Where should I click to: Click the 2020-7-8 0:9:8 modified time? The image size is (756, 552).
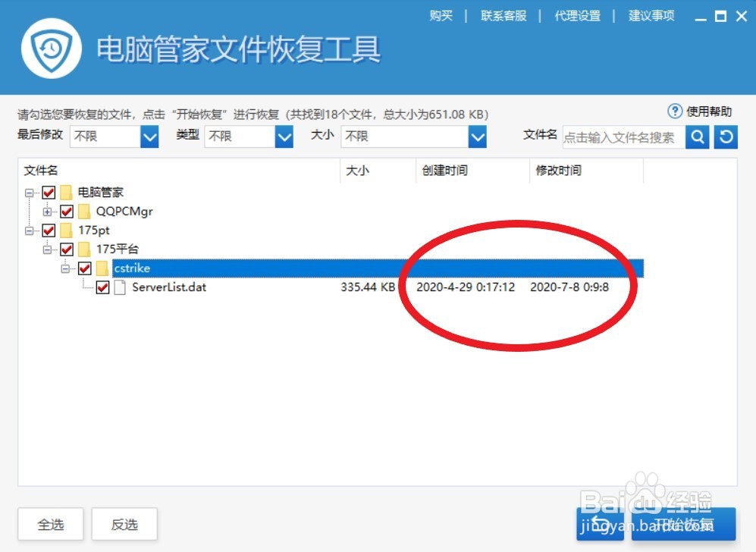[569, 287]
